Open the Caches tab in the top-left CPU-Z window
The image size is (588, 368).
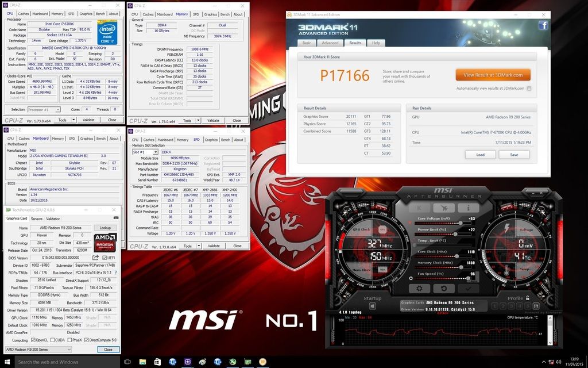pos(23,14)
